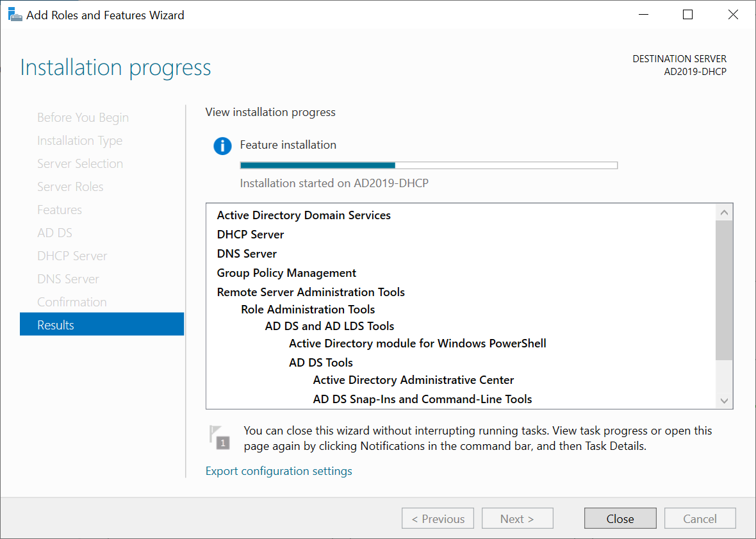Click the scrollbar up arrow

[723, 211]
